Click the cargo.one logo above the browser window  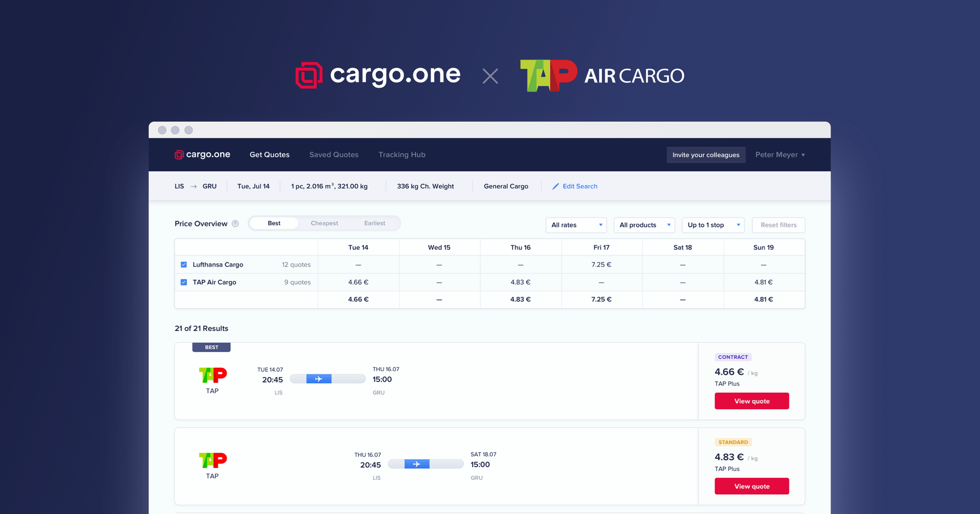[378, 74]
